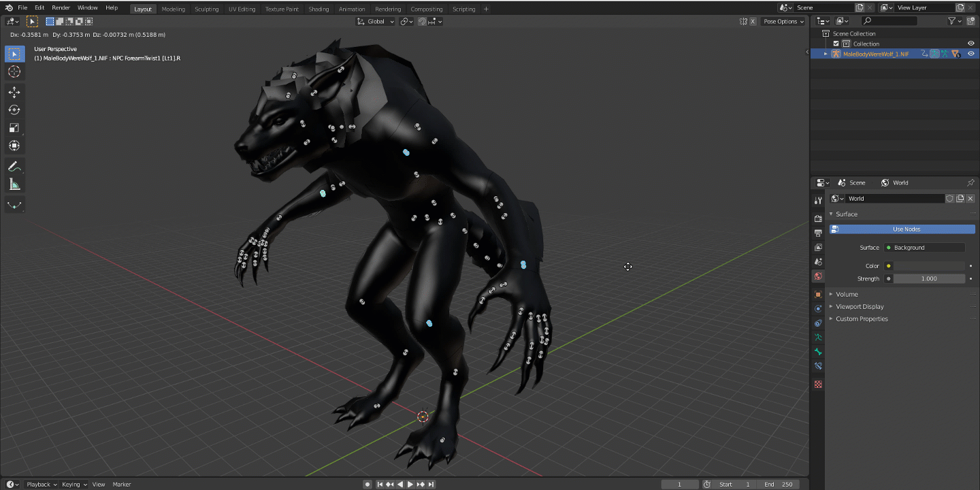Set selection mode to extend
This screenshot has width=980, height=490.
pos(59,21)
